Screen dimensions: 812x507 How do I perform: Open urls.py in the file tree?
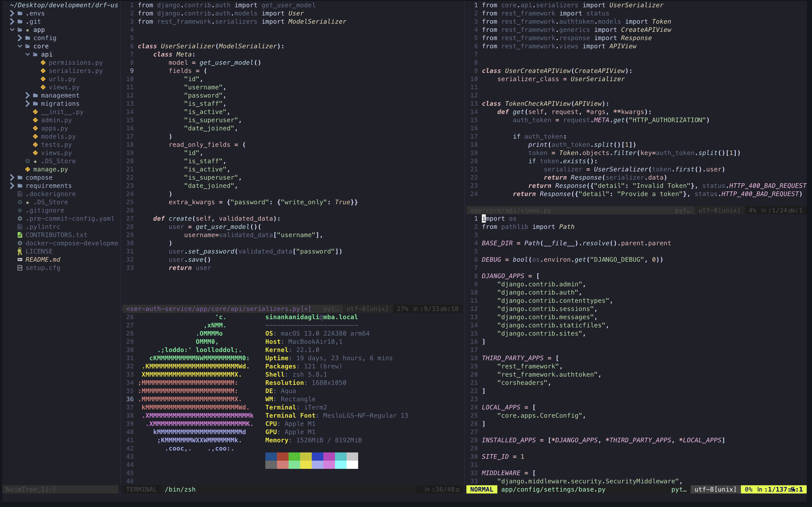[x=62, y=79]
